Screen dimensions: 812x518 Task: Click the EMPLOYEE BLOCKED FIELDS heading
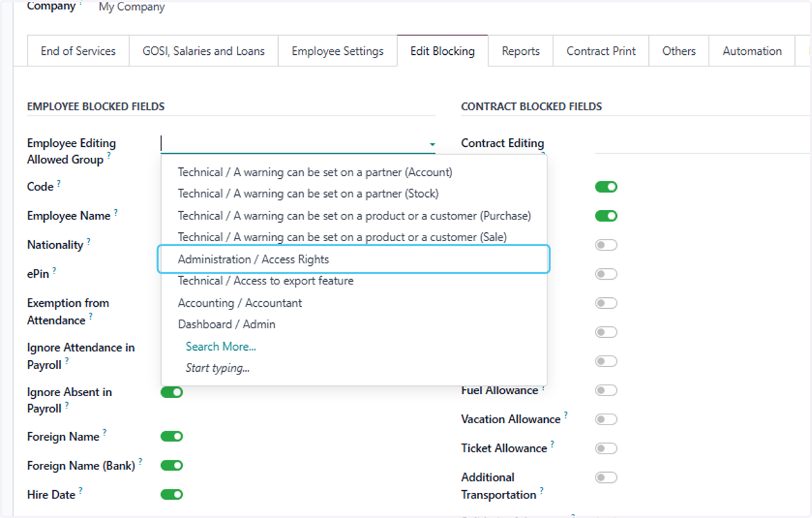[96, 107]
